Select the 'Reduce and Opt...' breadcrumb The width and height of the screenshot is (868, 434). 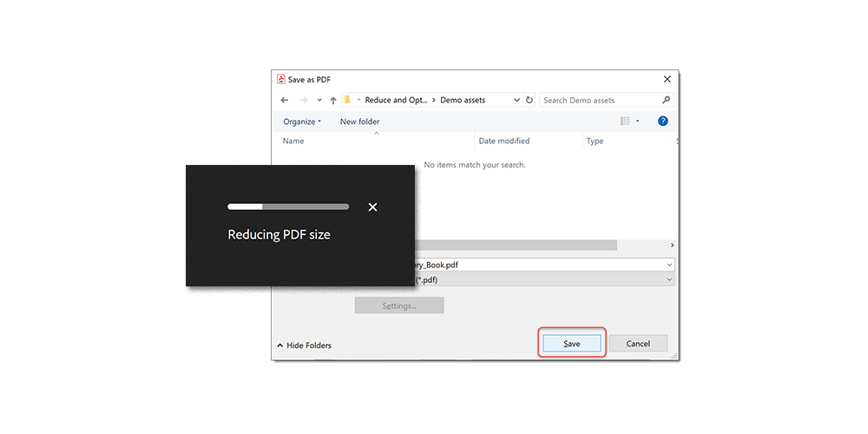(397, 100)
